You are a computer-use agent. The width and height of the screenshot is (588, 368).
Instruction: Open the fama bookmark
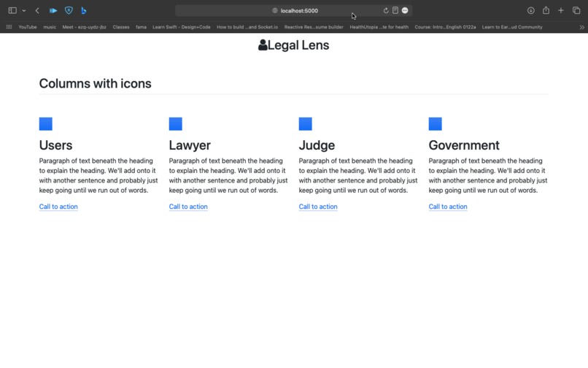[x=141, y=27]
